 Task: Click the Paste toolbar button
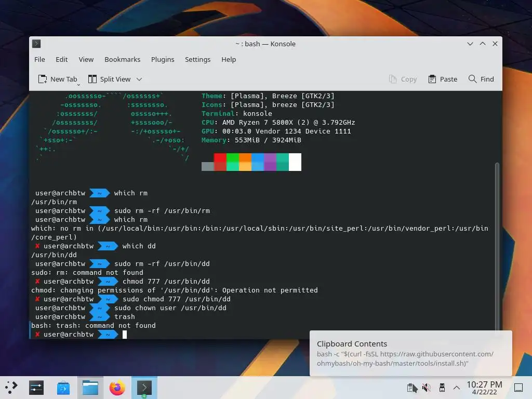(443, 79)
